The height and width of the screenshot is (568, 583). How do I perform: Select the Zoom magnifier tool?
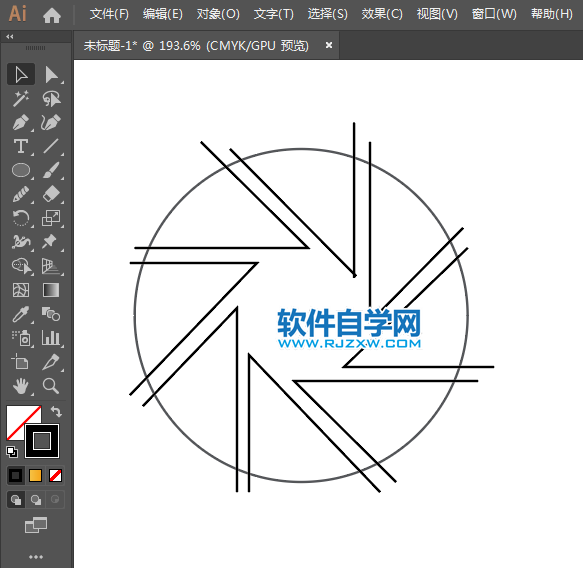51,386
